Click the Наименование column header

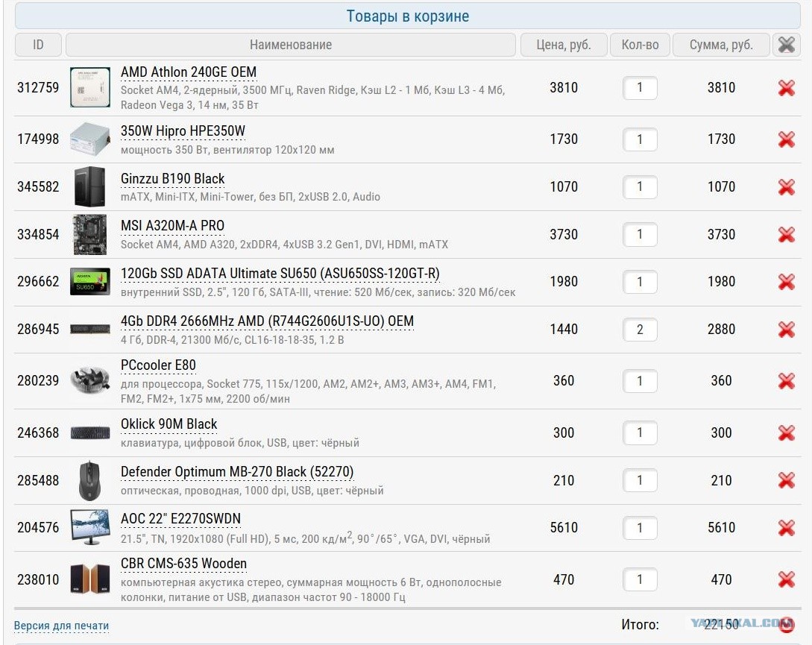tap(291, 45)
